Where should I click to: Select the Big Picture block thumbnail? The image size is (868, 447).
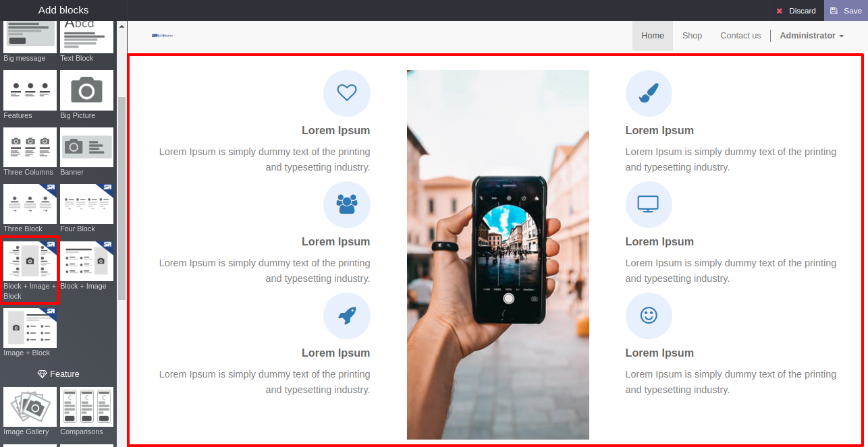tap(86, 90)
